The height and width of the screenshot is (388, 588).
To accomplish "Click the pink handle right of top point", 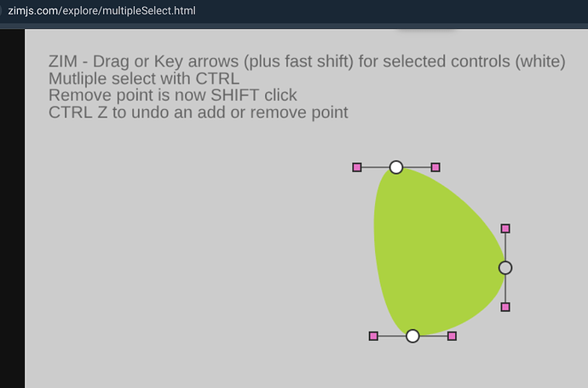I will coord(435,167).
